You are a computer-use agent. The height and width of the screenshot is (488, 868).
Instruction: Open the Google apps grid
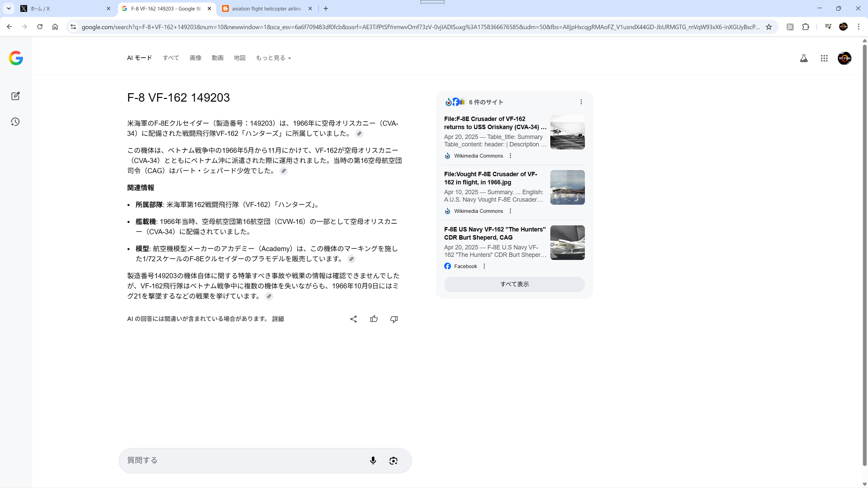[x=824, y=58]
